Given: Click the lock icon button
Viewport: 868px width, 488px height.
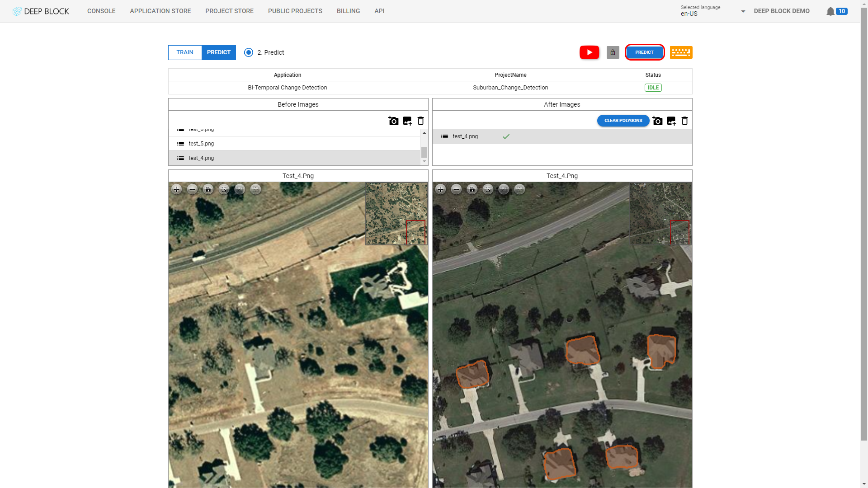Looking at the screenshot, I should point(613,52).
